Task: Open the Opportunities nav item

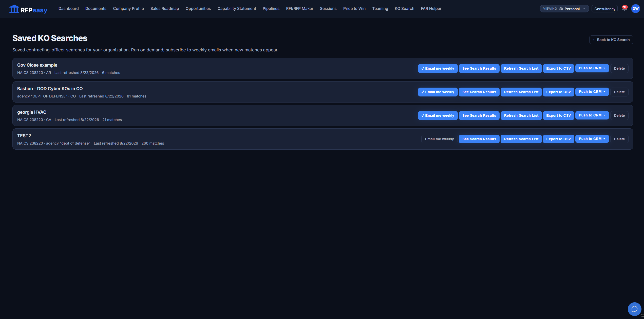Action: tap(198, 9)
